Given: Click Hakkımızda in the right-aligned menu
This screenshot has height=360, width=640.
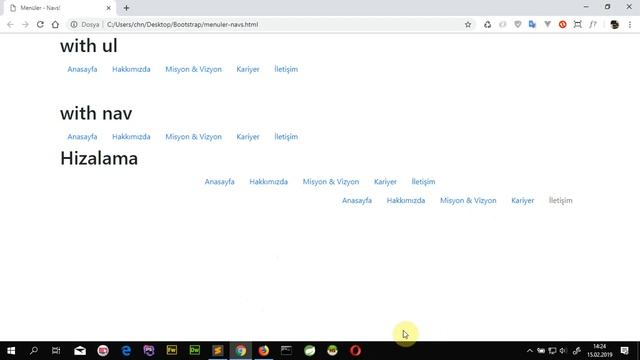Looking at the screenshot, I should pyautogui.click(x=406, y=200).
